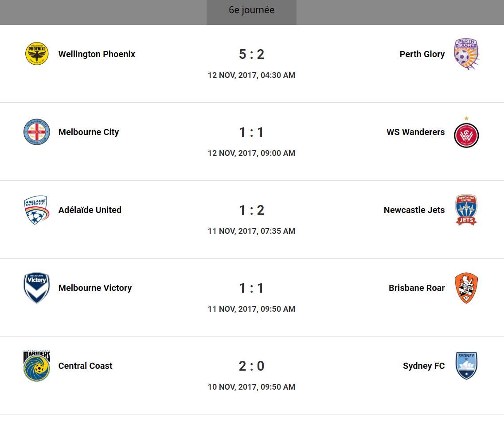Click the 5 : 2 match score

tap(251, 54)
